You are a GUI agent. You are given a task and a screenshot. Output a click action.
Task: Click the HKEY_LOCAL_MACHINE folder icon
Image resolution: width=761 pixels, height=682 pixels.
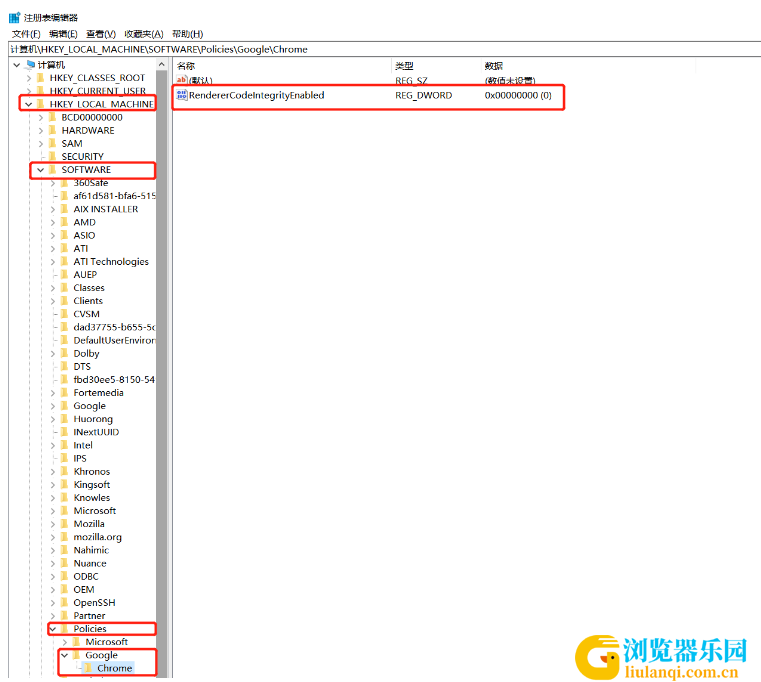[41, 104]
